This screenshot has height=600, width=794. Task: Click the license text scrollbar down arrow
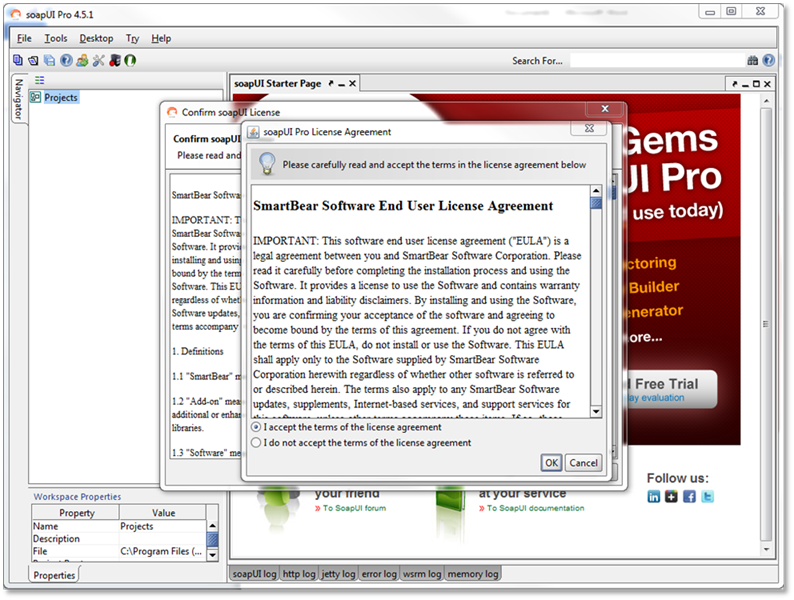(x=596, y=411)
